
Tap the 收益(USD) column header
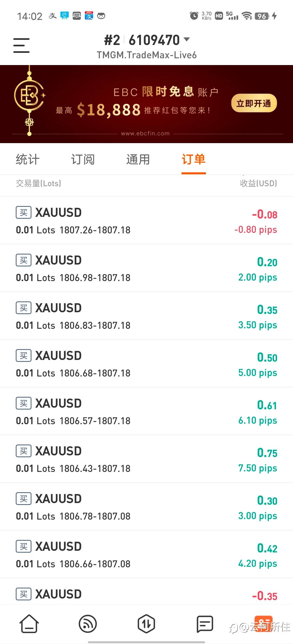tap(258, 183)
